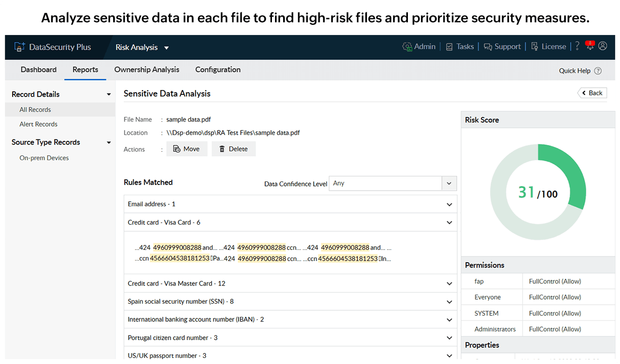Switch to the Dashboard tab
This screenshot has height=364, width=620.
tap(39, 69)
